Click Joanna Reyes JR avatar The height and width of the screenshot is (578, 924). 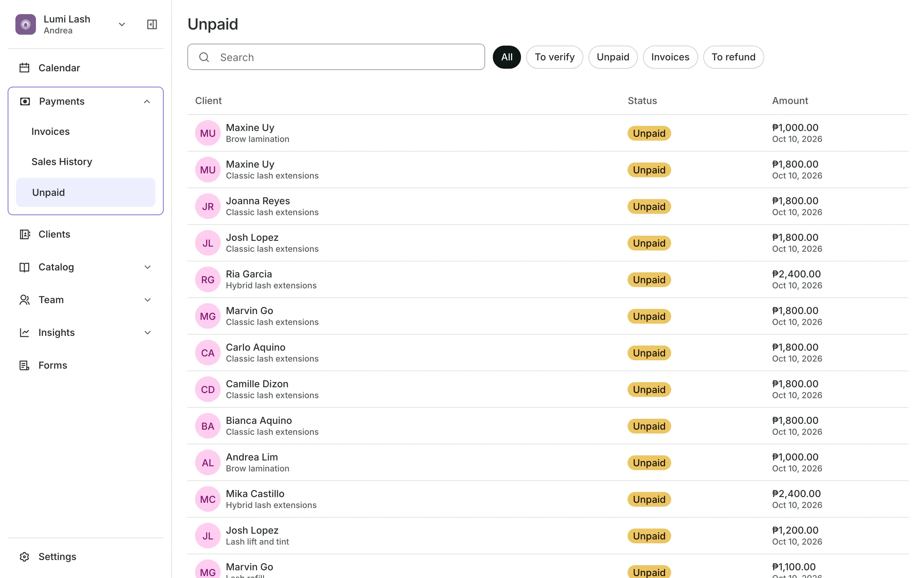pos(208,206)
